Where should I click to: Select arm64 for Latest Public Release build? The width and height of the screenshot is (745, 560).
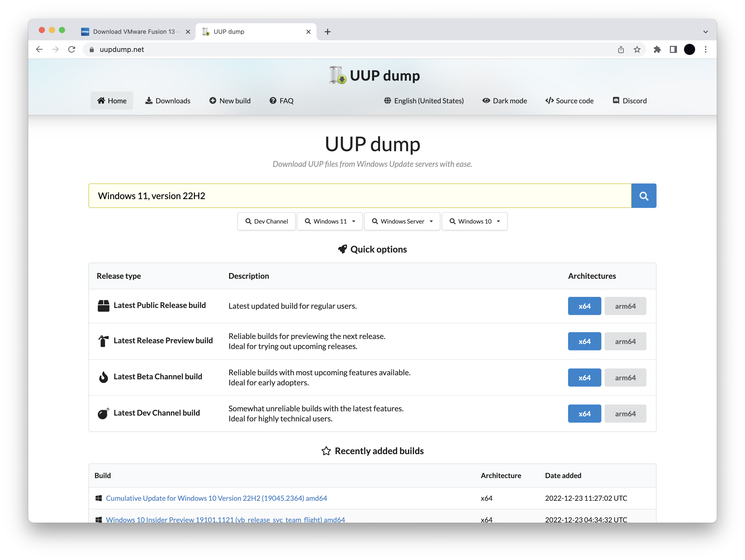(x=625, y=306)
